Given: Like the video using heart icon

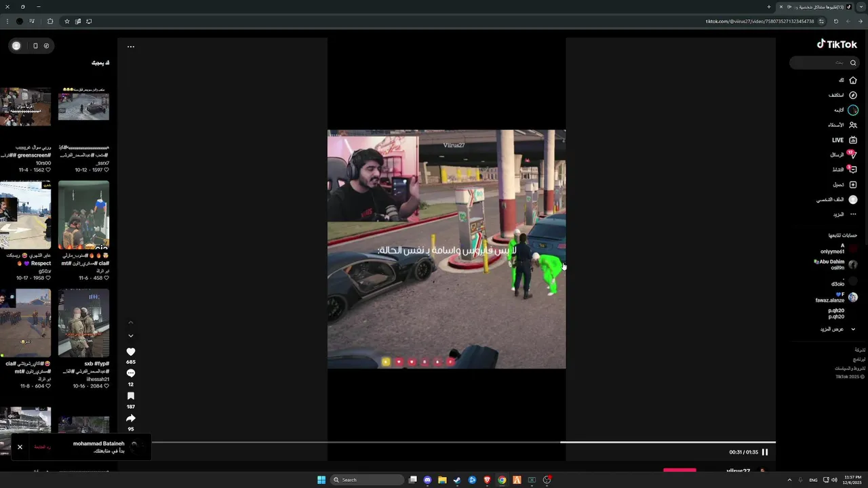Looking at the screenshot, I should [131, 352].
